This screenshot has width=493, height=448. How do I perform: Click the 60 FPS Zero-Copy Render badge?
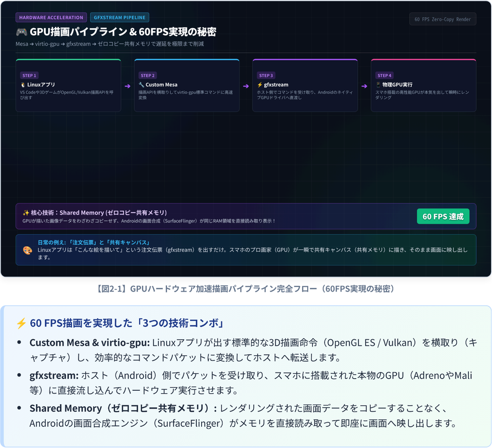coord(442,19)
